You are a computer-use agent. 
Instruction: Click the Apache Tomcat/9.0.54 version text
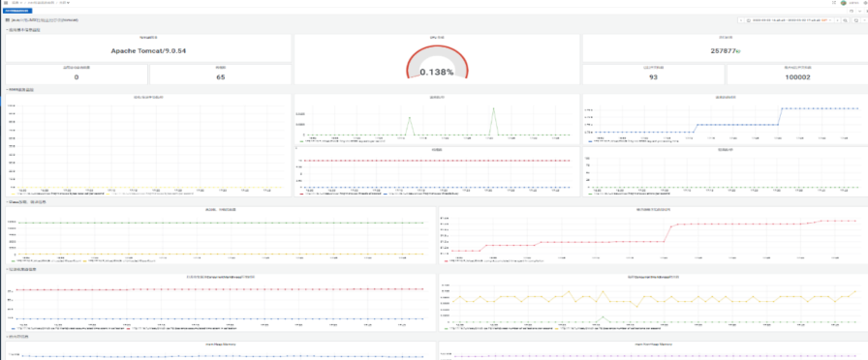coord(148,50)
